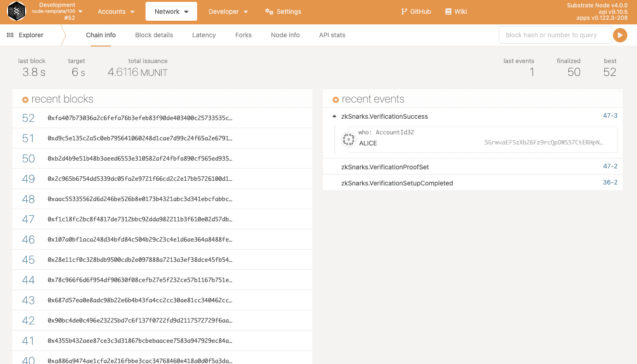Click the Substrate node logo
637x364 pixels.
click(x=17, y=12)
